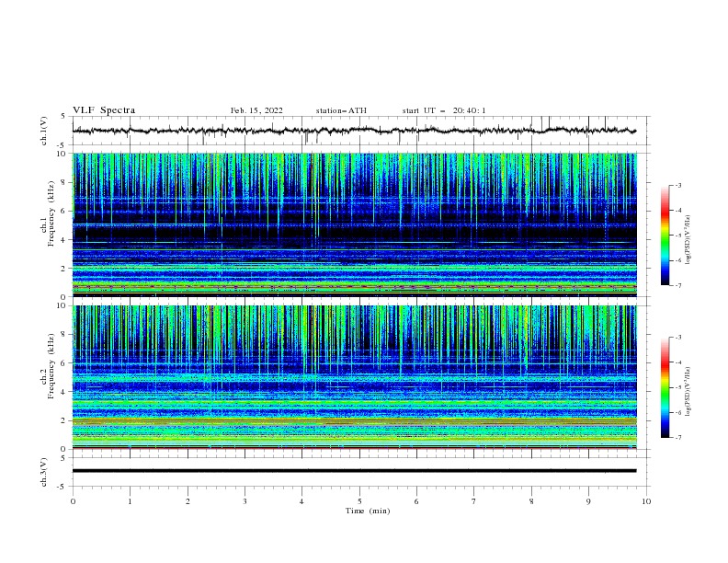This screenshot has height=563, width=728.
Task: Click the ch.2 spectrogram colorbar
Action: coord(665,387)
